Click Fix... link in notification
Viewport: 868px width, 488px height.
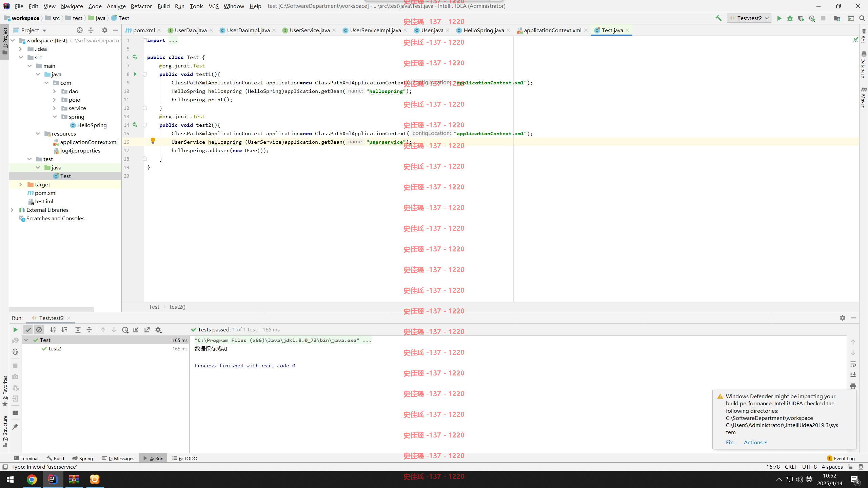click(x=731, y=442)
